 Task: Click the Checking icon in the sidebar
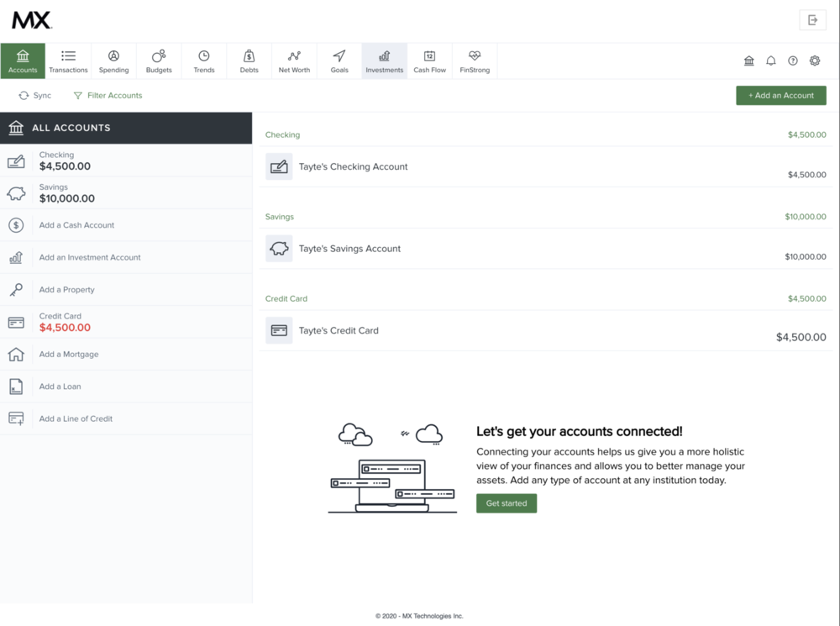[16, 161]
